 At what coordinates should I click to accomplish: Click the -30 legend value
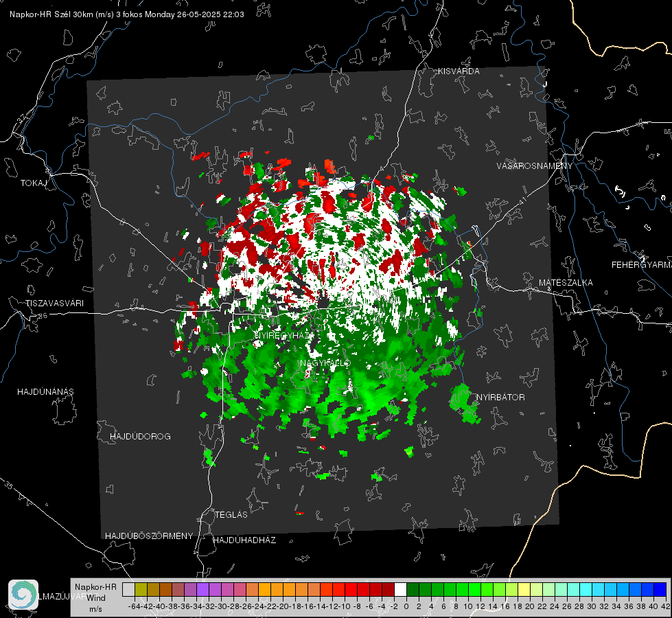[x=221, y=606]
